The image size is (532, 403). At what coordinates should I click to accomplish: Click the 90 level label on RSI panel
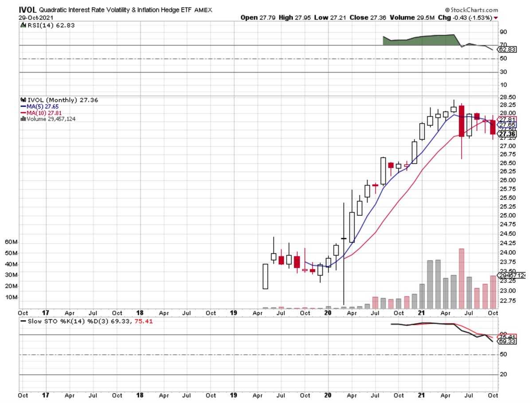point(503,32)
